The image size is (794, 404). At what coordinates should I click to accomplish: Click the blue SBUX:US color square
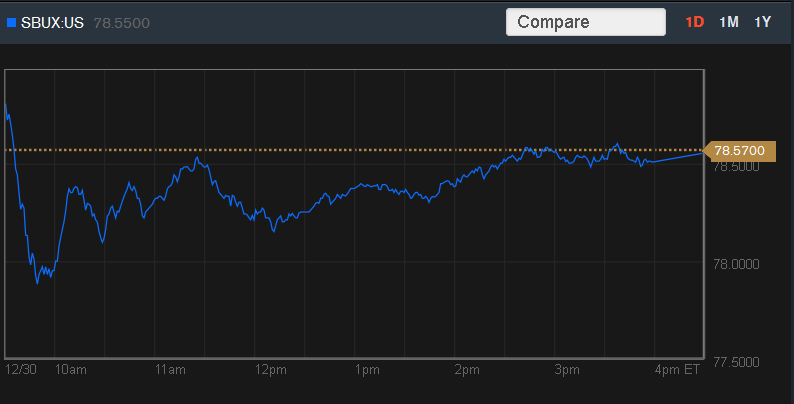point(12,22)
